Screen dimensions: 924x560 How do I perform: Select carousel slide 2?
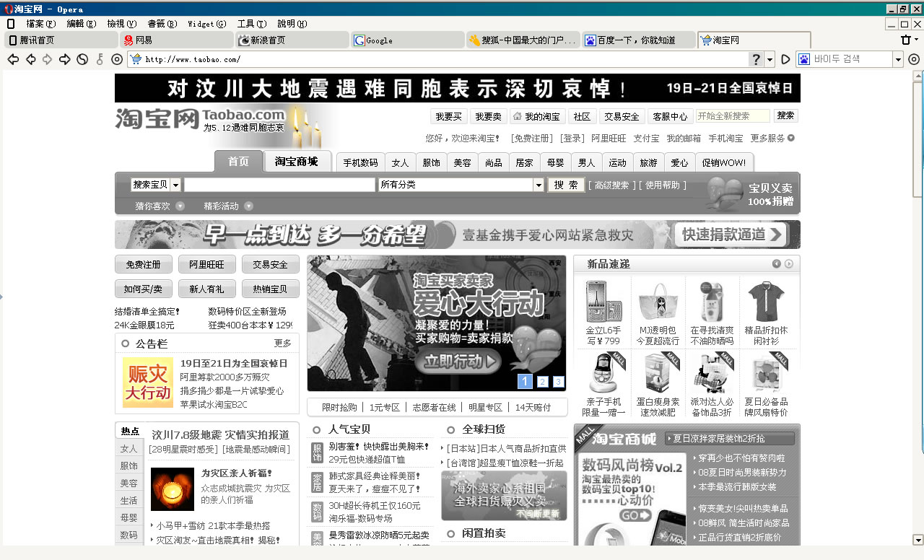(542, 382)
